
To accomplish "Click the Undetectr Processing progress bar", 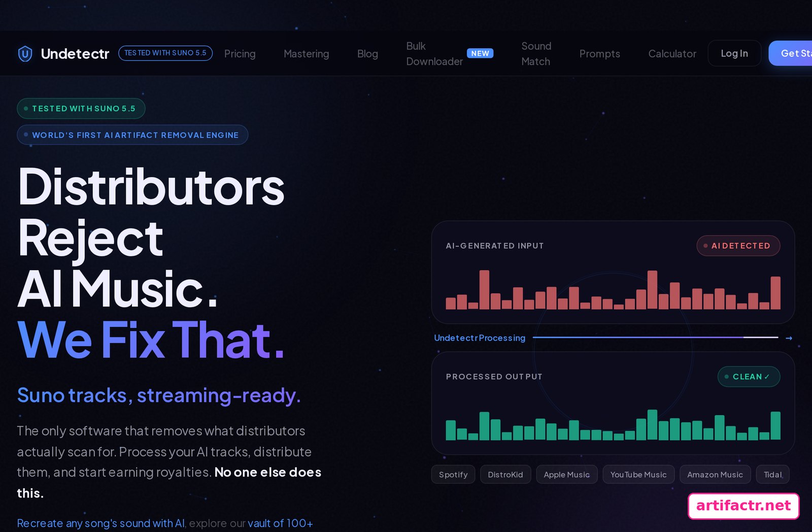I will [655, 337].
